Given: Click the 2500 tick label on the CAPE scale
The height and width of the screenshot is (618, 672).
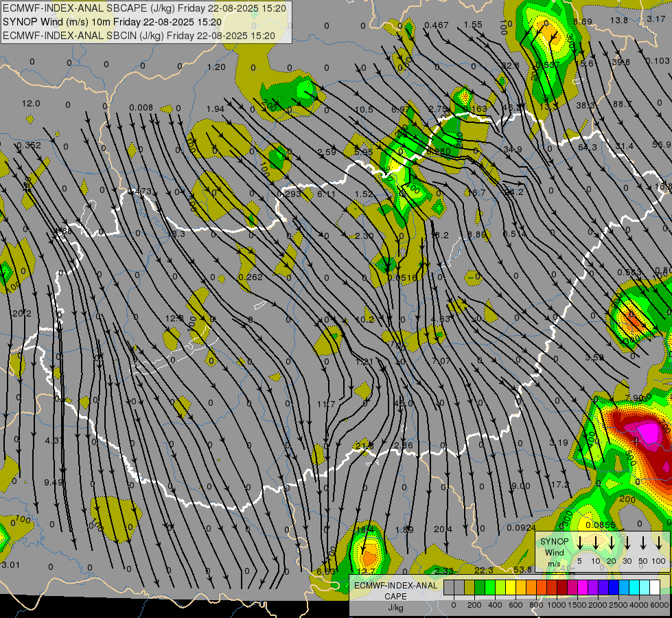Looking at the screenshot, I should (x=618, y=605).
